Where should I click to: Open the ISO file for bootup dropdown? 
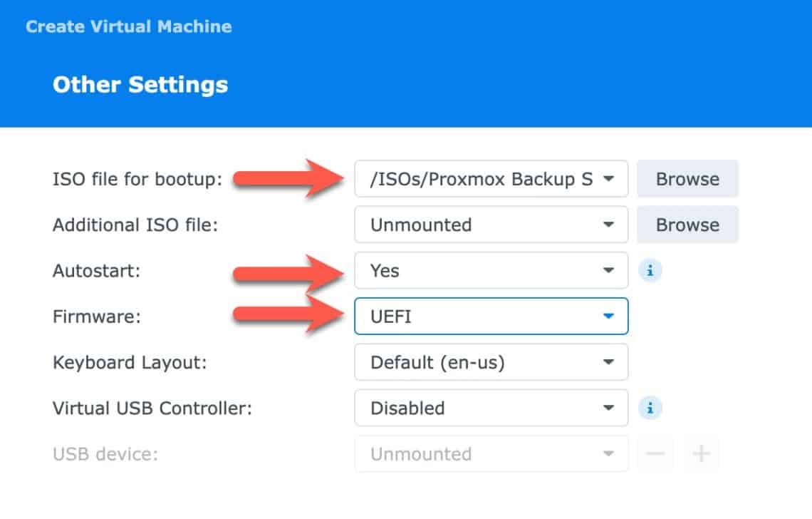(x=491, y=179)
